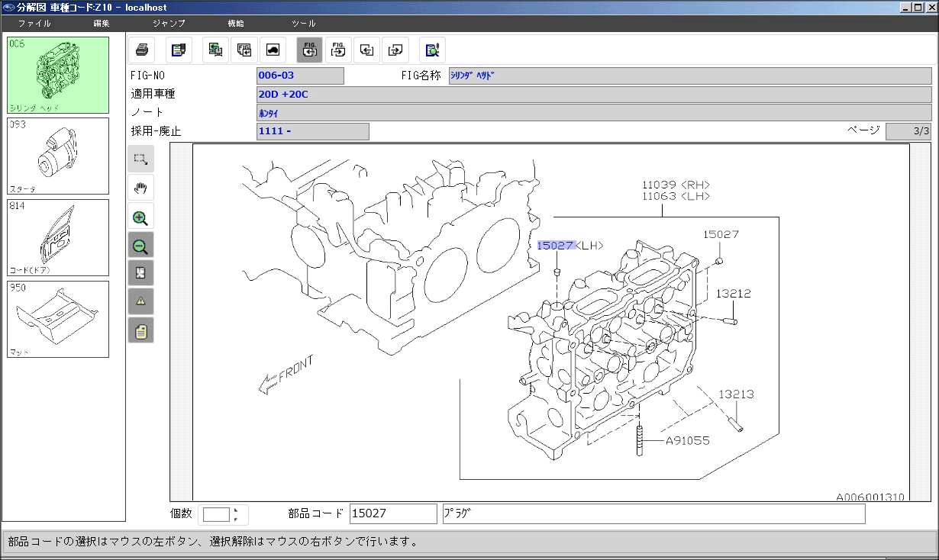The image size is (939, 560).
Task: Select the スタータ 093 thumbnail
Action: pyautogui.click(x=57, y=156)
